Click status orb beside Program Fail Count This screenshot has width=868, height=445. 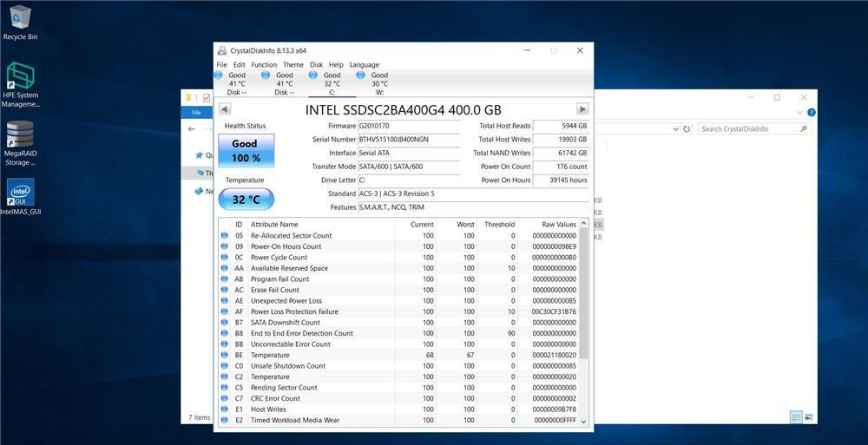224,279
